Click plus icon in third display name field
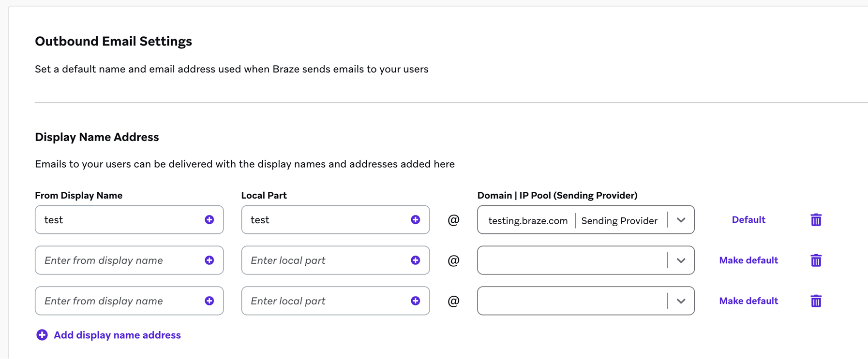The width and height of the screenshot is (868, 359). 209,301
